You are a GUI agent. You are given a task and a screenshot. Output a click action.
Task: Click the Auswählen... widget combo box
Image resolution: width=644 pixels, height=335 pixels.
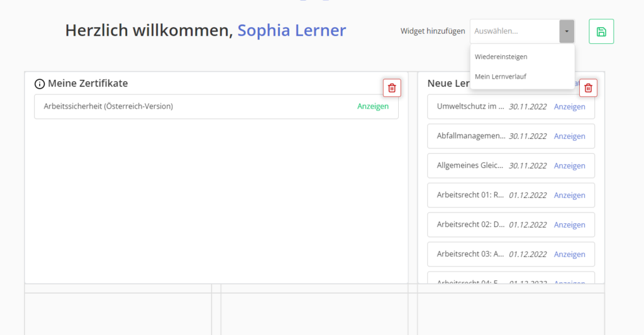[x=514, y=31]
